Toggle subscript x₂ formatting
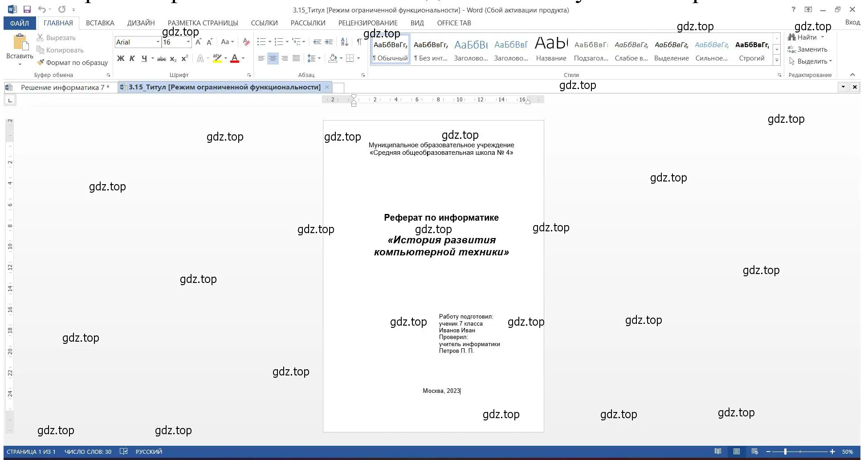This screenshot has height=460, width=868. coord(173,58)
